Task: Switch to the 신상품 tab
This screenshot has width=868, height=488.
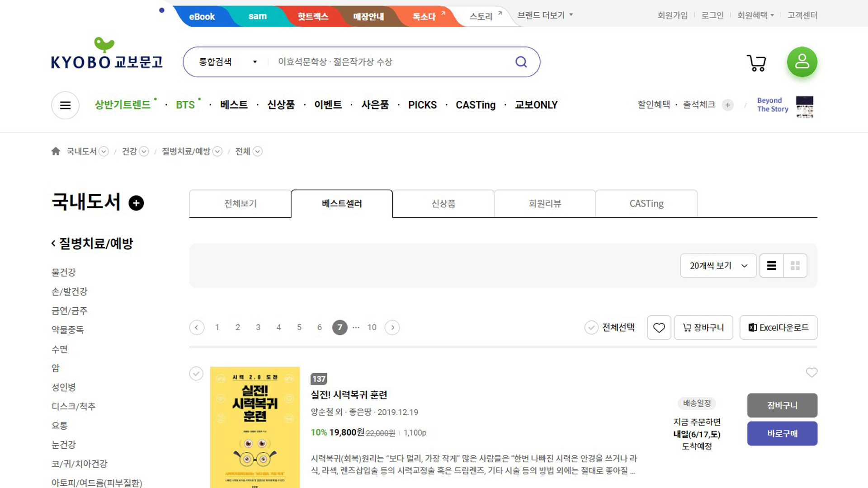Action: [x=443, y=204]
